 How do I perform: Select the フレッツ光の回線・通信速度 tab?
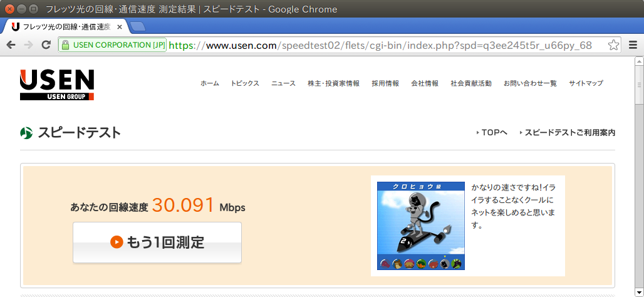pyautogui.click(x=66, y=27)
